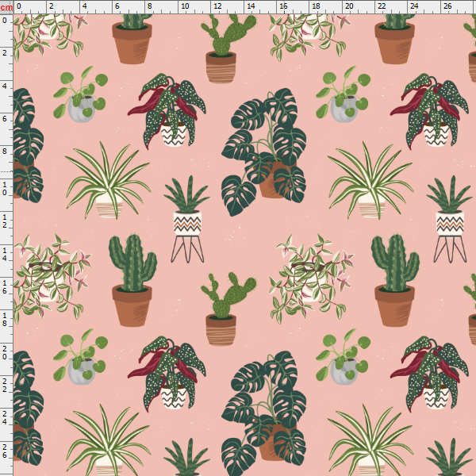This screenshot has width=476, height=476.
Task: Click the 16 mark on the horizontal ruler
Action: 283,6
